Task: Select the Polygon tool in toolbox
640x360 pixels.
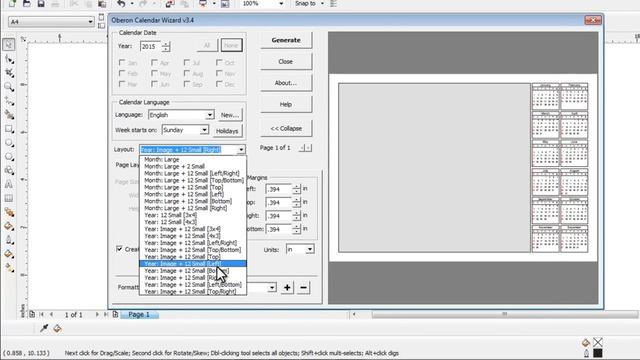Action: [x=9, y=157]
